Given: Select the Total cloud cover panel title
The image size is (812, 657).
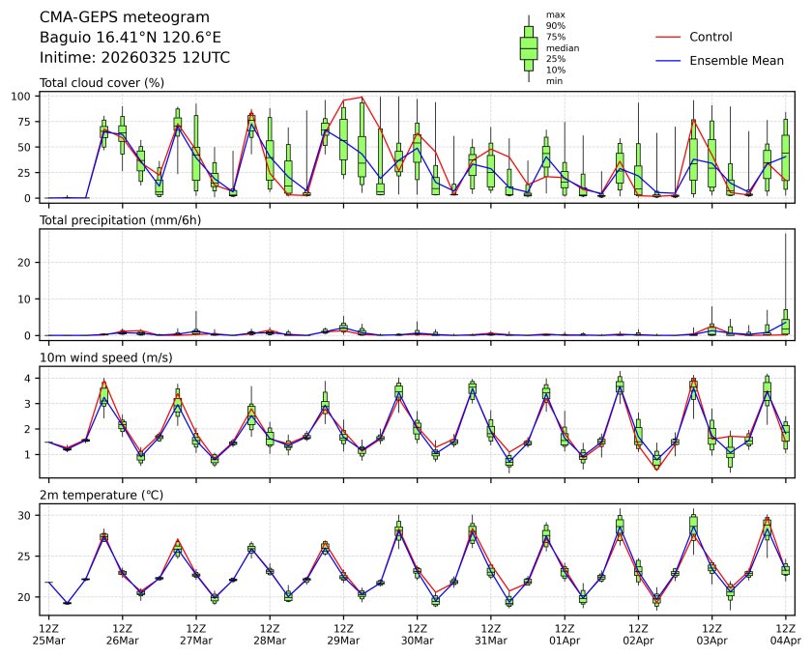Looking at the screenshot, I should [101, 83].
